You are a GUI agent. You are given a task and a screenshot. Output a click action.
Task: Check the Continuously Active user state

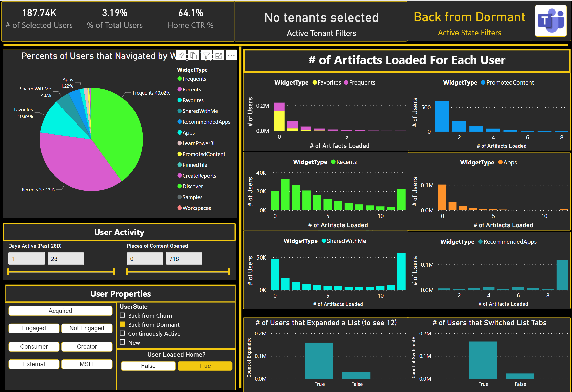tap(122, 333)
